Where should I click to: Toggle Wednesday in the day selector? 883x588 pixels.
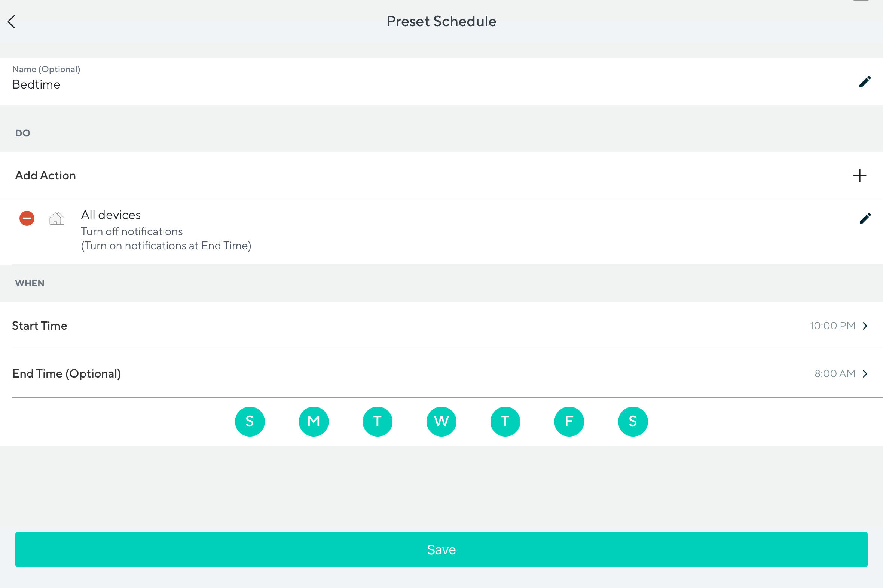(x=441, y=422)
